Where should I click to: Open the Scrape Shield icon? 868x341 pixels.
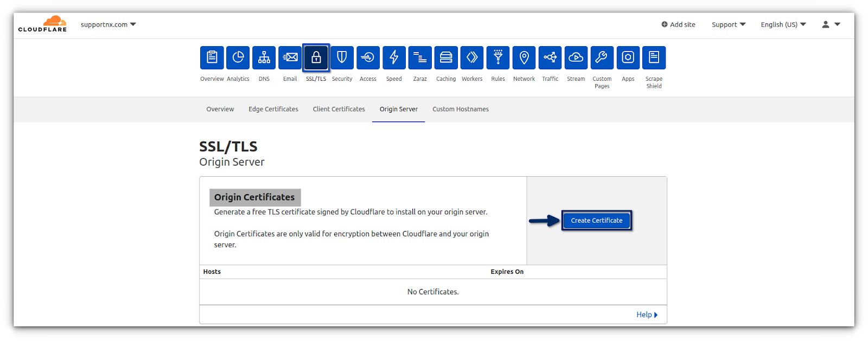point(654,57)
